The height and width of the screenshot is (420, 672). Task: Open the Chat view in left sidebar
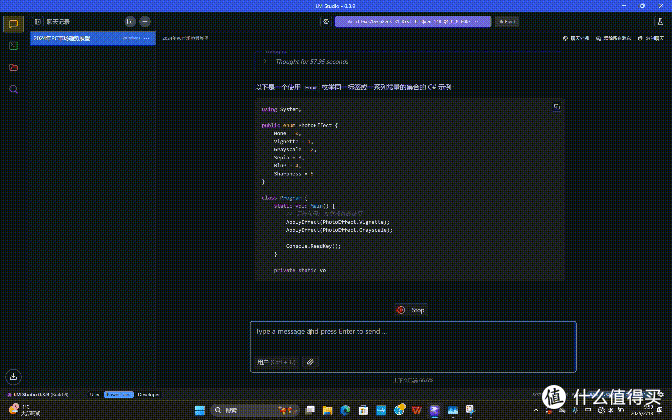coord(13,24)
